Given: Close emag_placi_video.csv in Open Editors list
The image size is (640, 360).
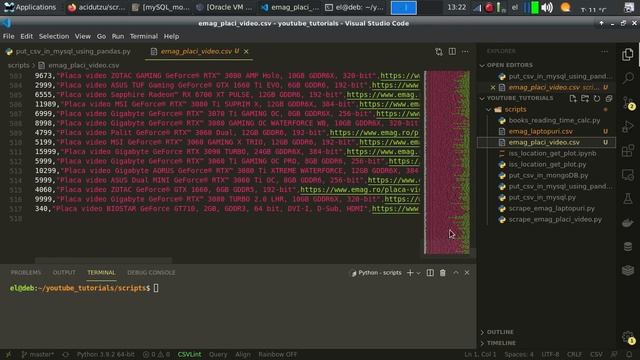Looking at the screenshot, I should click(493, 87).
